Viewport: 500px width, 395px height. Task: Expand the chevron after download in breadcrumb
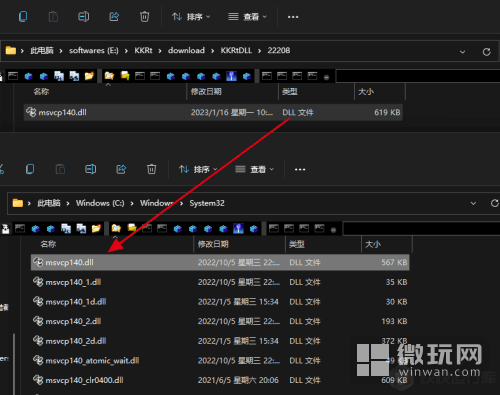point(212,51)
